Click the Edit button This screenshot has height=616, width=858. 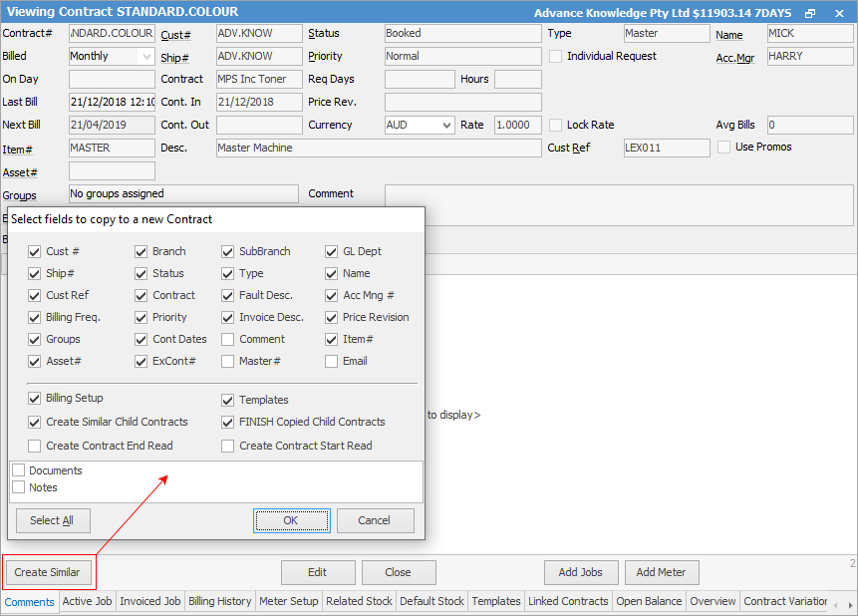[x=317, y=572]
